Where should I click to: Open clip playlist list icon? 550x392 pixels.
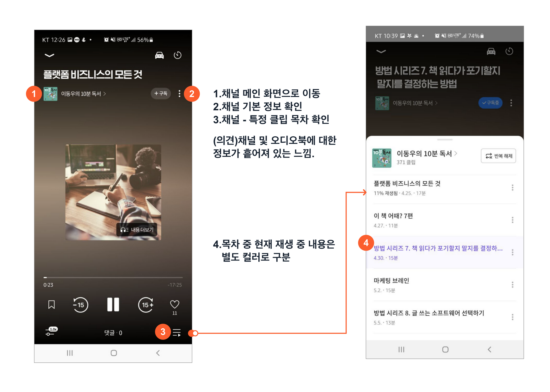pyautogui.click(x=177, y=333)
